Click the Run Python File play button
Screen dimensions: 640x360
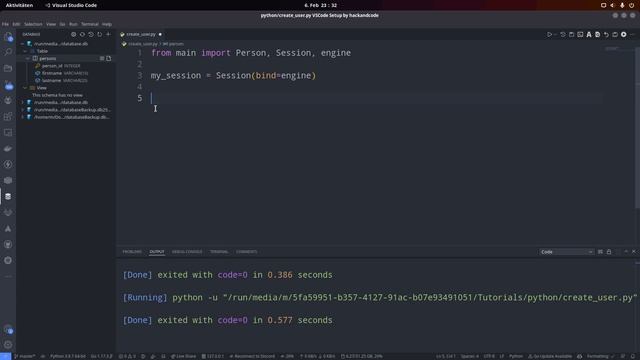tap(549, 35)
